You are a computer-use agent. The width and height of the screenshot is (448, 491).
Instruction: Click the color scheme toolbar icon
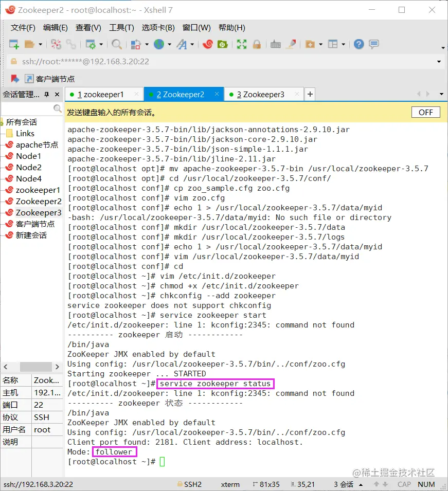pyautogui.click(x=136, y=44)
